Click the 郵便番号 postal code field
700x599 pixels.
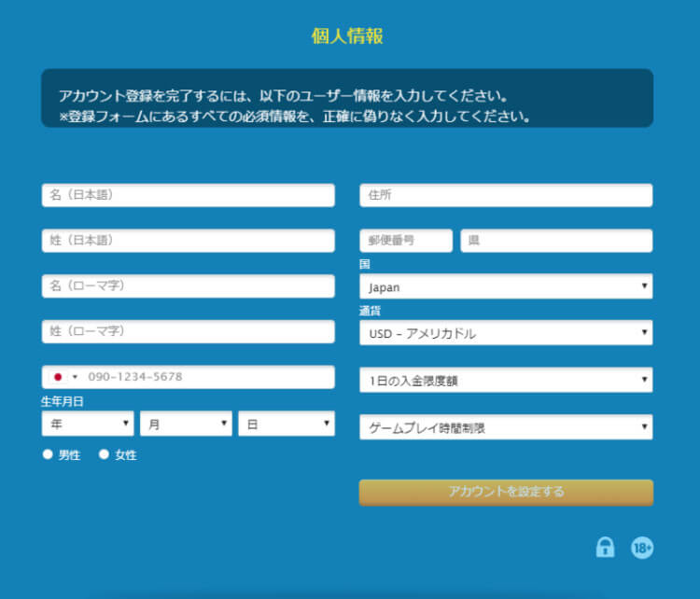pos(406,241)
